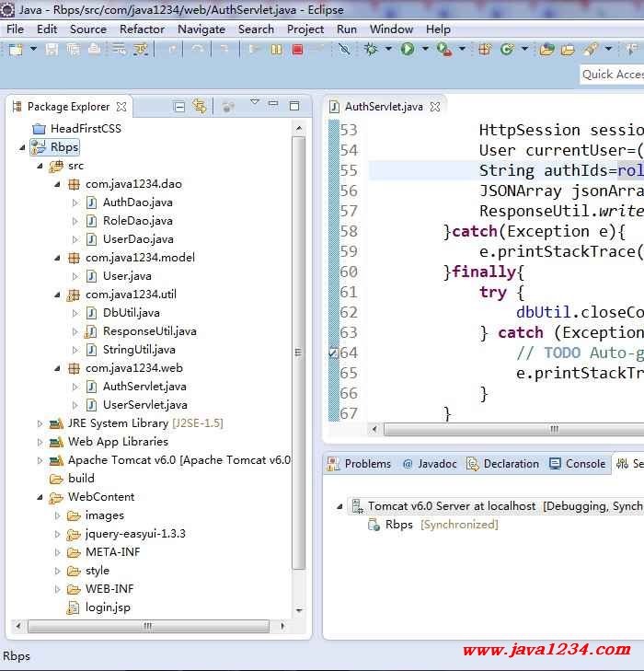Expand the JRE System Library node

pos(40,423)
